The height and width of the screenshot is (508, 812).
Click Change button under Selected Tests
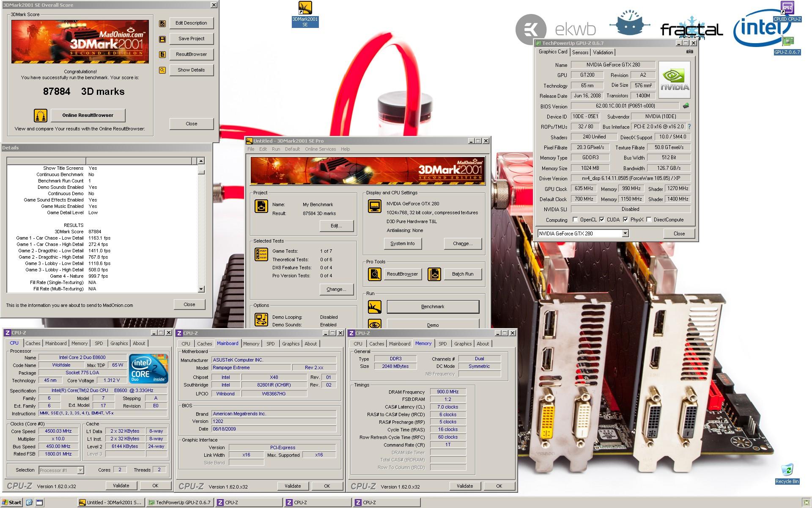tap(337, 289)
